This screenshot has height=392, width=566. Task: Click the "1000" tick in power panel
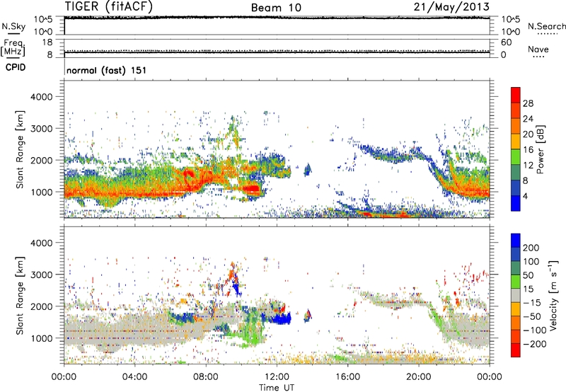(x=41, y=192)
